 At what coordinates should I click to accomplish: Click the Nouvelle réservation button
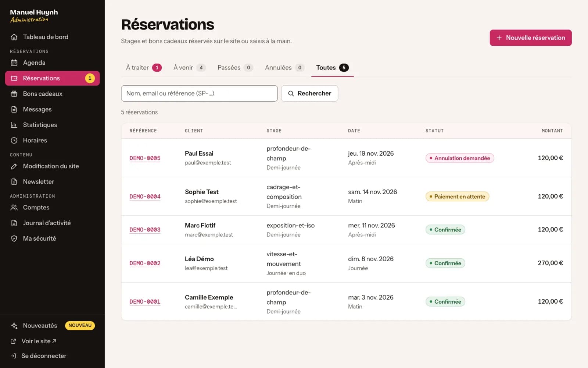(x=531, y=38)
